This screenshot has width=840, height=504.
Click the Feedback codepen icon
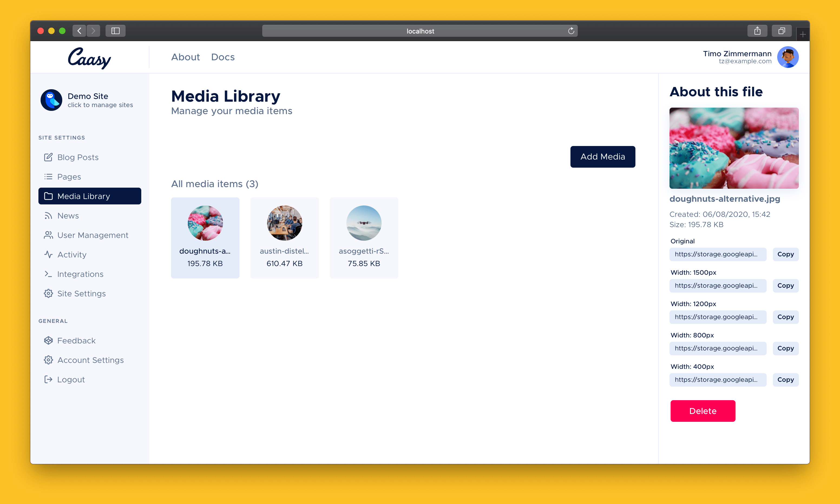click(48, 340)
